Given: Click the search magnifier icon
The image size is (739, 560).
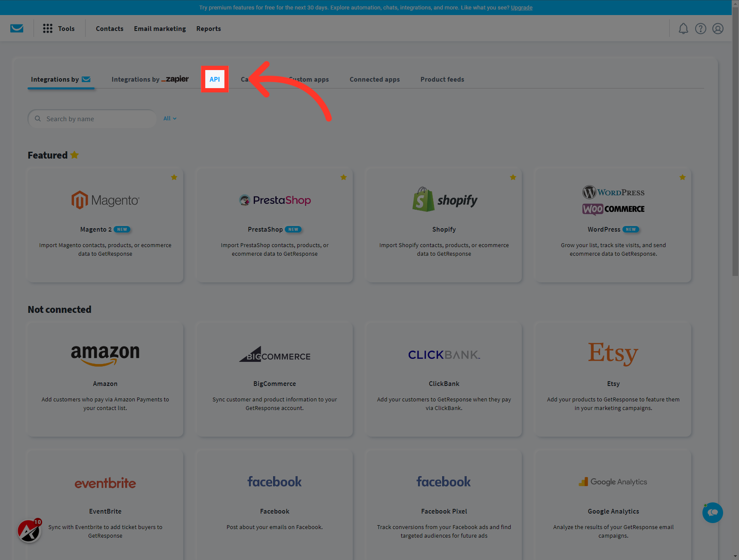Looking at the screenshot, I should coord(38,119).
